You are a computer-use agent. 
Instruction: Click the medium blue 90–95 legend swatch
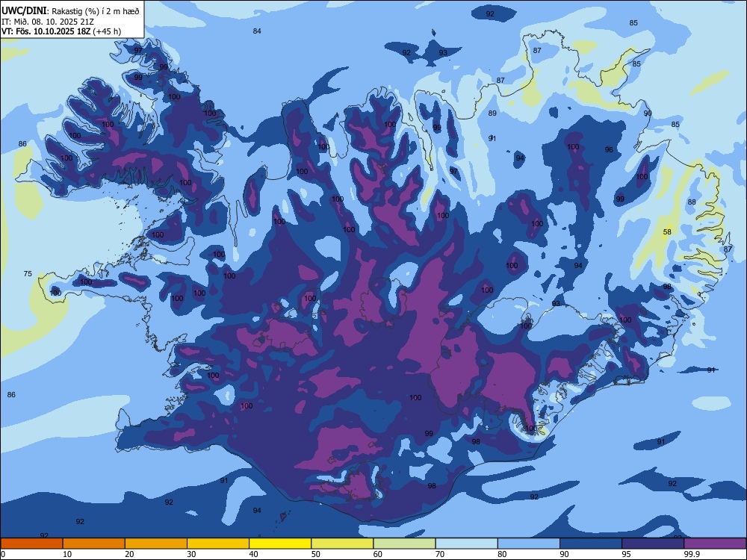[x=591, y=544]
